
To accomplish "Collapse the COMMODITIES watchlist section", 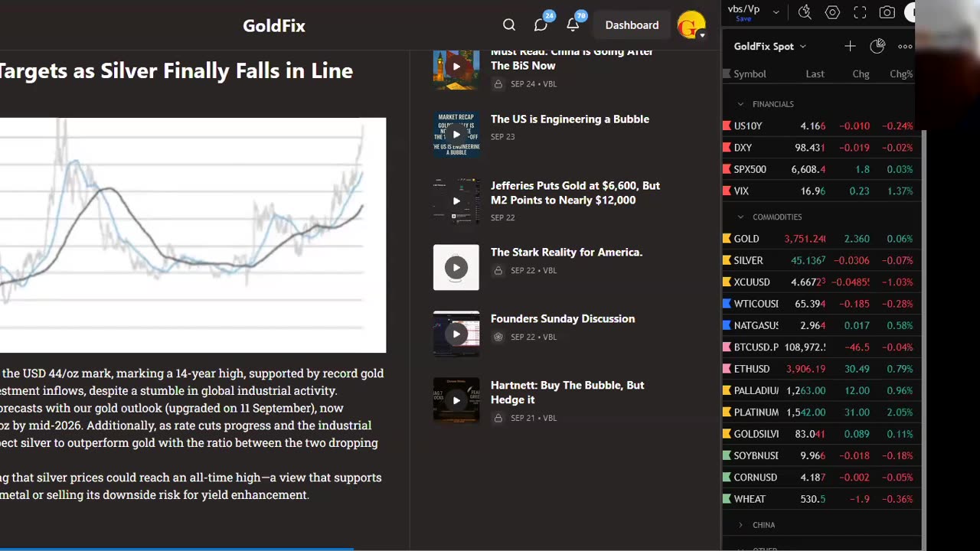I will [x=740, y=217].
